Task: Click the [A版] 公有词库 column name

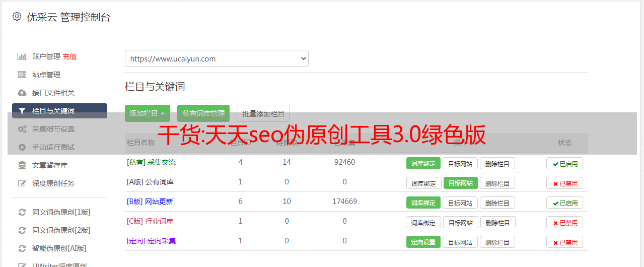Action: tap(150, 182)
